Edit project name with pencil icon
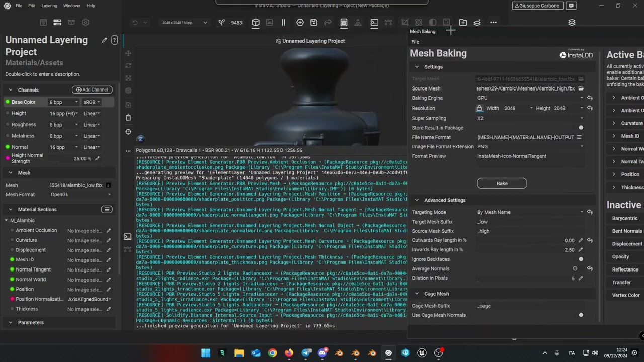Screen dimensions: 644x362 104,40
